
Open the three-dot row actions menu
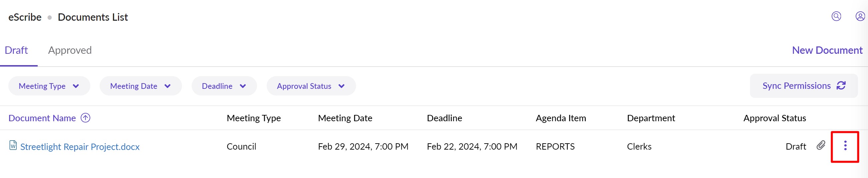click(x=845, y=146)
